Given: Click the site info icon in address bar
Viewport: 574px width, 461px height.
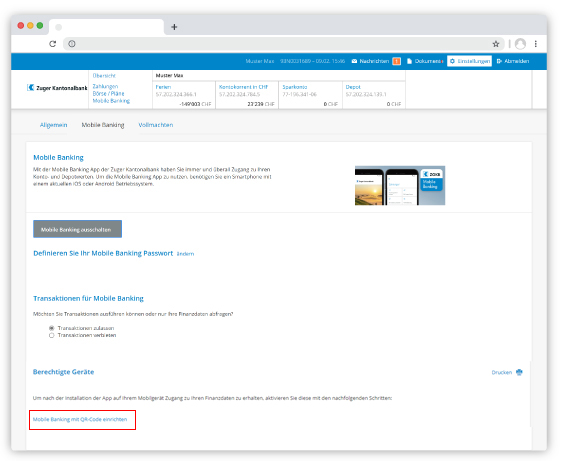Looking at the screenshot, I should (x=72, y=44).
